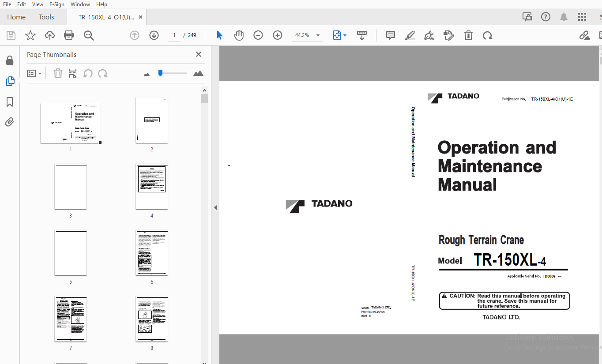Close the Page Thumbnails panel
The height and width of the screenshot is (364, 602).
pos(199,54)
